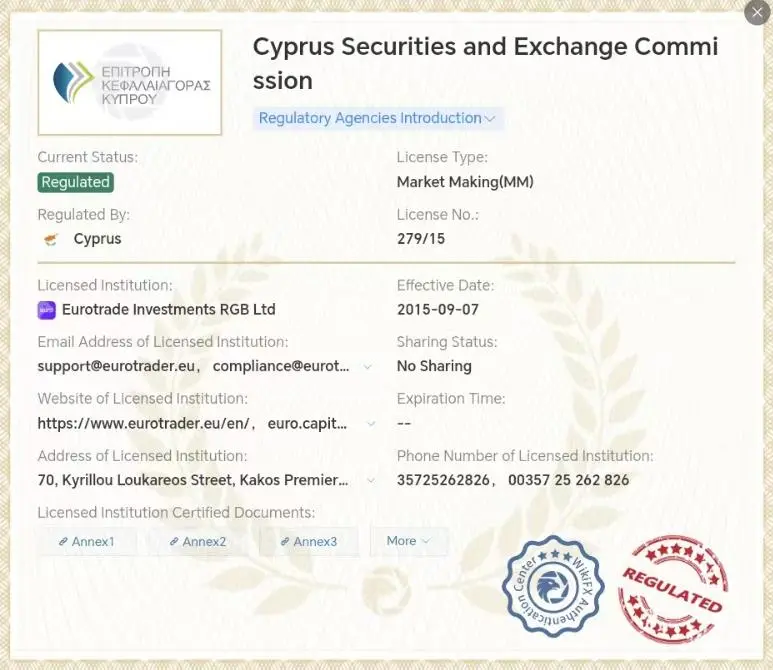Click the Eurotrade Investments purple logo icon
The image size is (773, 670).
[47, 310]
